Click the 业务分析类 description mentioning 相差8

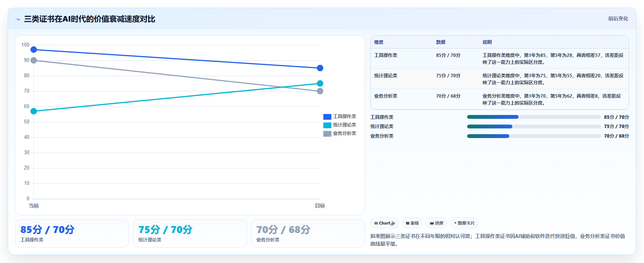coord(552,100)
